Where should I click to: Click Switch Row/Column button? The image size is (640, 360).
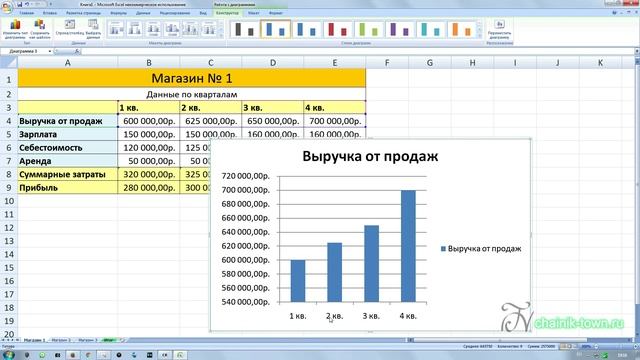coord(70,28)
